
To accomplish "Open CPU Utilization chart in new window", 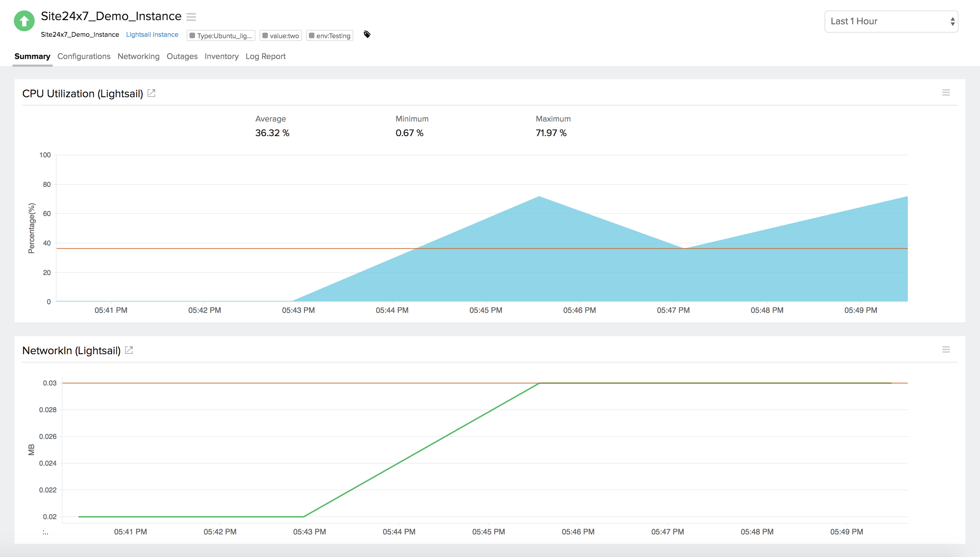I will pyautogui.click(x=151, y=93).
